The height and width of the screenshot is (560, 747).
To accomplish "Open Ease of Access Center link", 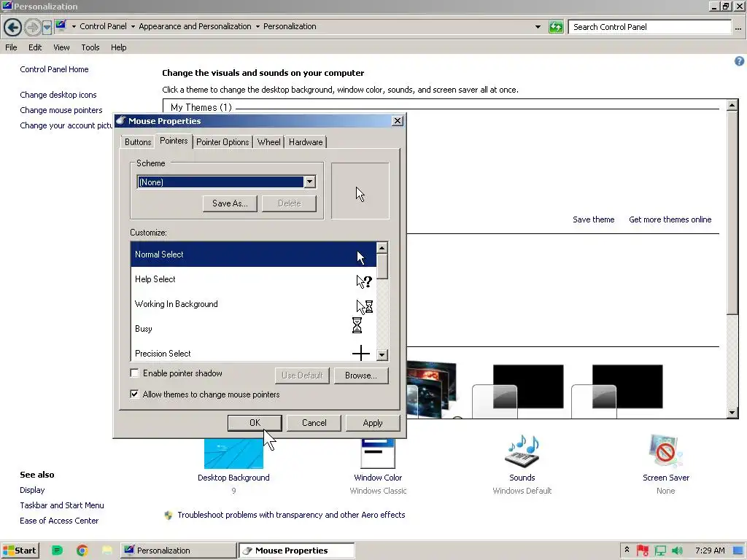I will [x=59, y=521].
